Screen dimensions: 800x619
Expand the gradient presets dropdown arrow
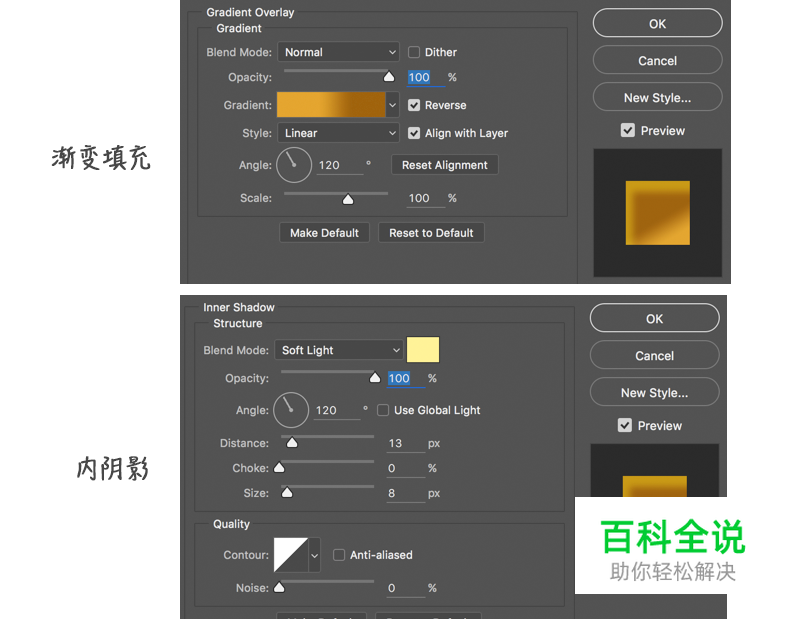point(392,104)
